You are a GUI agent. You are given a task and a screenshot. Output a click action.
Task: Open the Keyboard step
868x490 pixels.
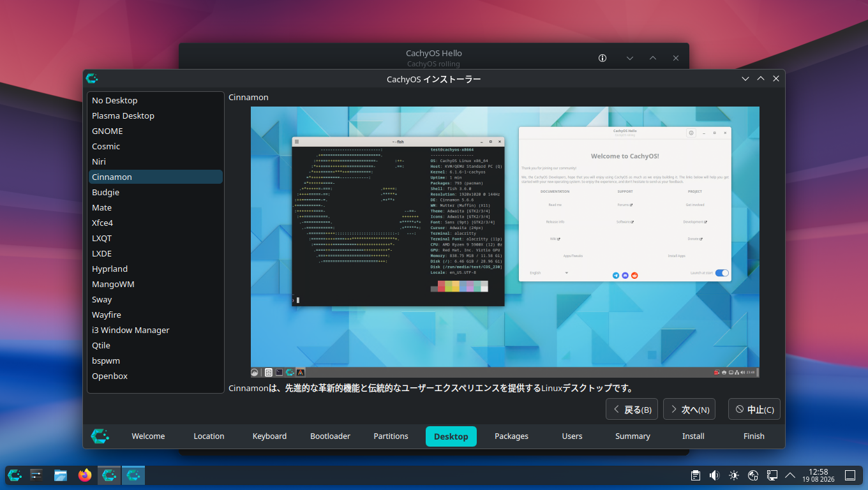tap(269, 436)
